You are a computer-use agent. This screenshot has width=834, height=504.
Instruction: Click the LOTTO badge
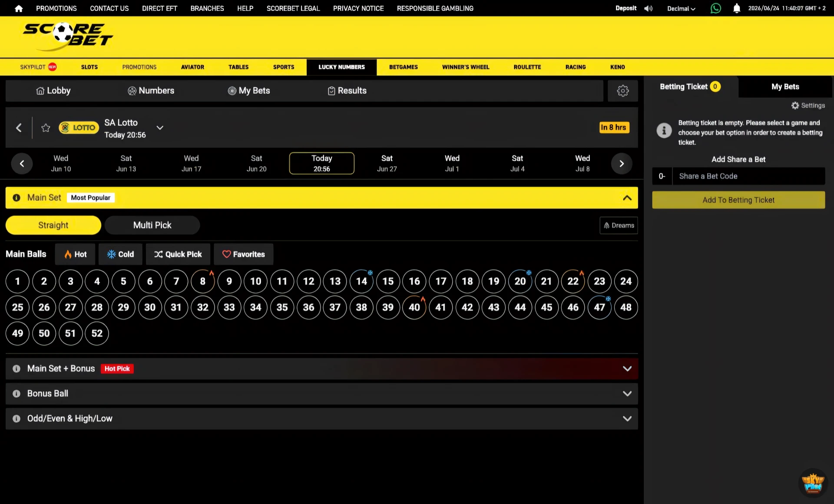point(79,128)
